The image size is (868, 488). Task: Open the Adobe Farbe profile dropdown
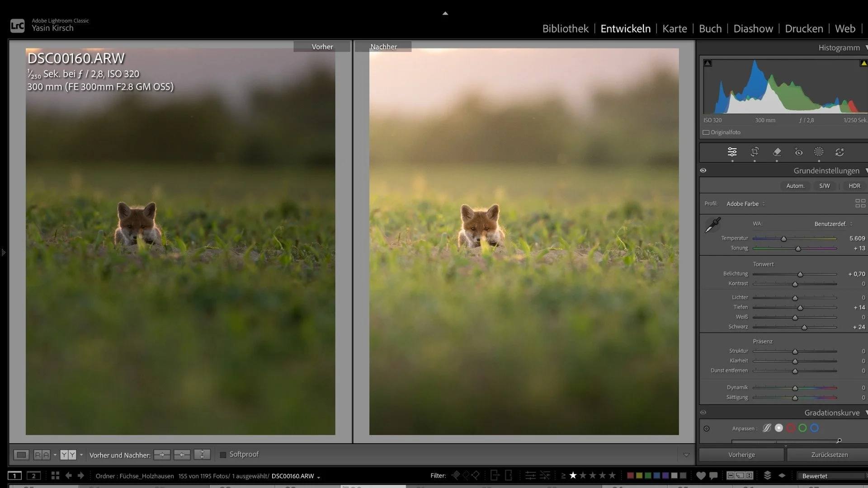coord(745,204)
